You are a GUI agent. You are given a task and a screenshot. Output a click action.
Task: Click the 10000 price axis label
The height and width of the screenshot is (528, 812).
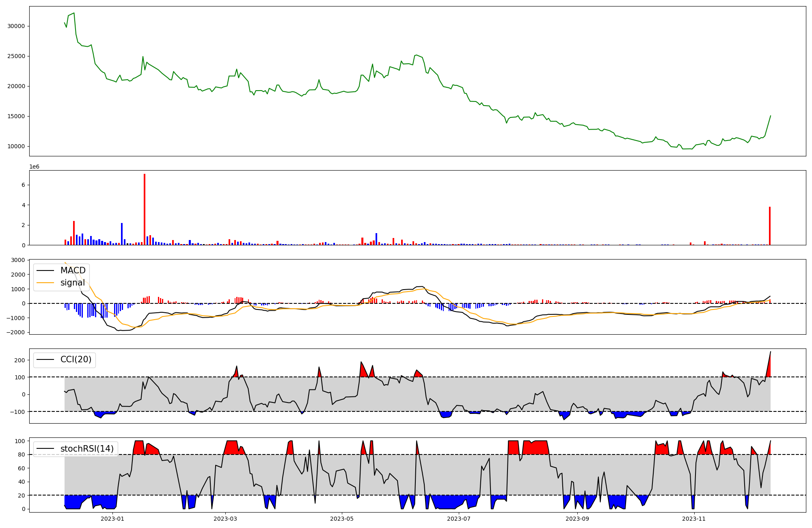tap(16, 146)
